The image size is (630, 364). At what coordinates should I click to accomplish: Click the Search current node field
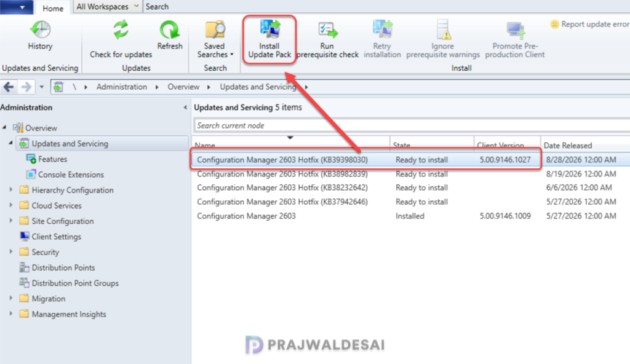pos(412,125)
